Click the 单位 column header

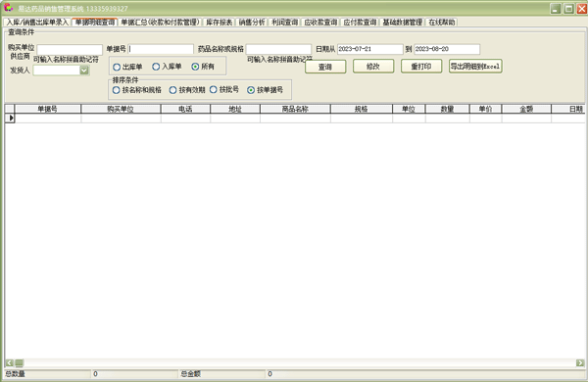[409, 109]
